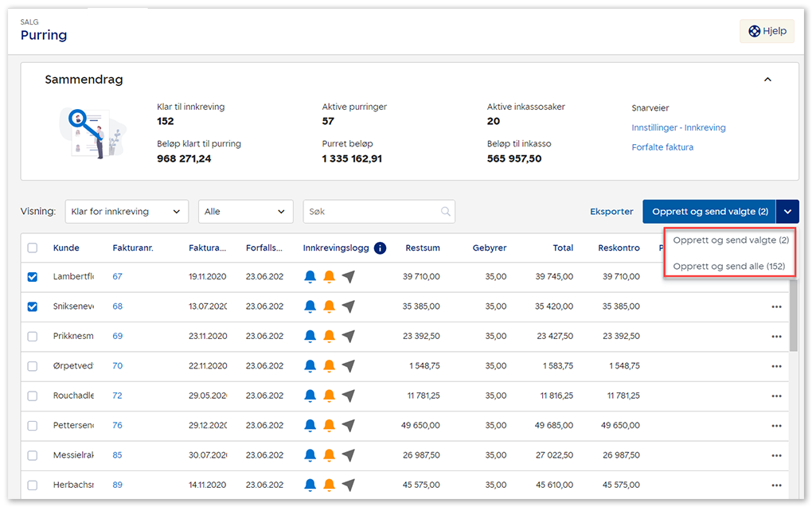Click the blue bell icon for Lambertfle row

(x=310, y=277)
